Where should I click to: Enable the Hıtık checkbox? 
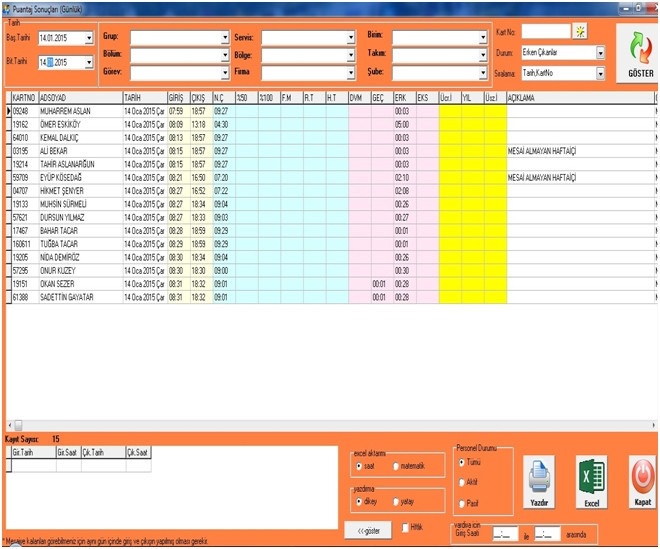405,527
